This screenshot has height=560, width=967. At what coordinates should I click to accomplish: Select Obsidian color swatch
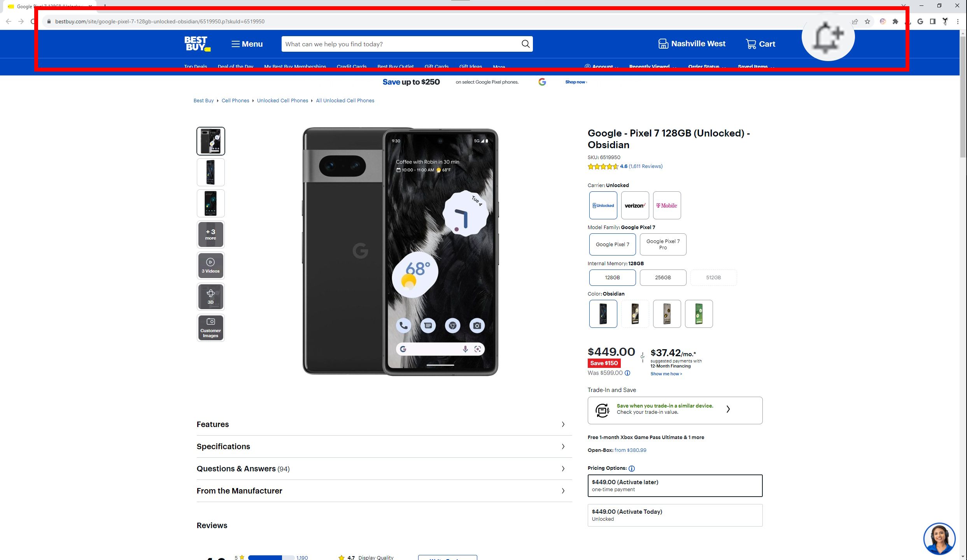(603, 313)
